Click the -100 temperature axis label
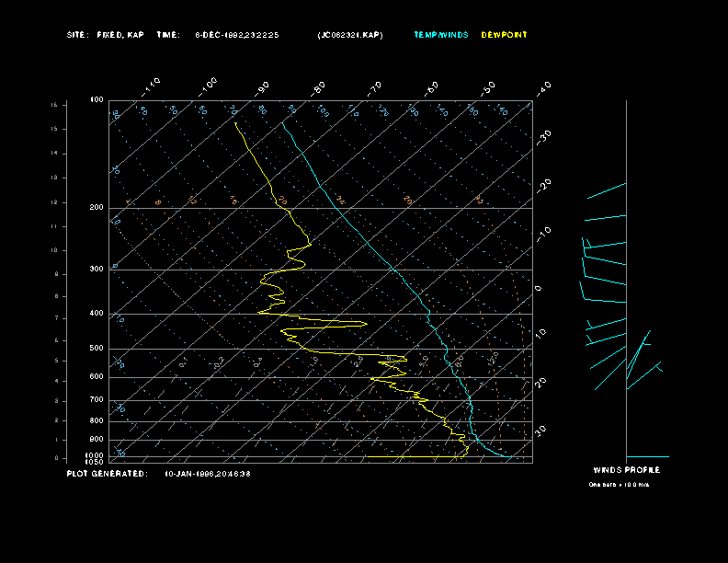728x563 pixels. tap(208, 87)
